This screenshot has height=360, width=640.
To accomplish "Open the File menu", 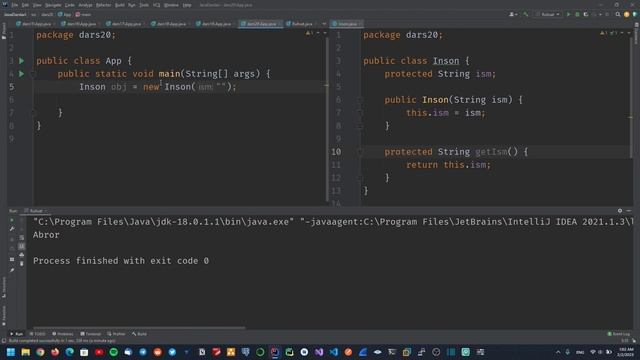I will [15, 5].
